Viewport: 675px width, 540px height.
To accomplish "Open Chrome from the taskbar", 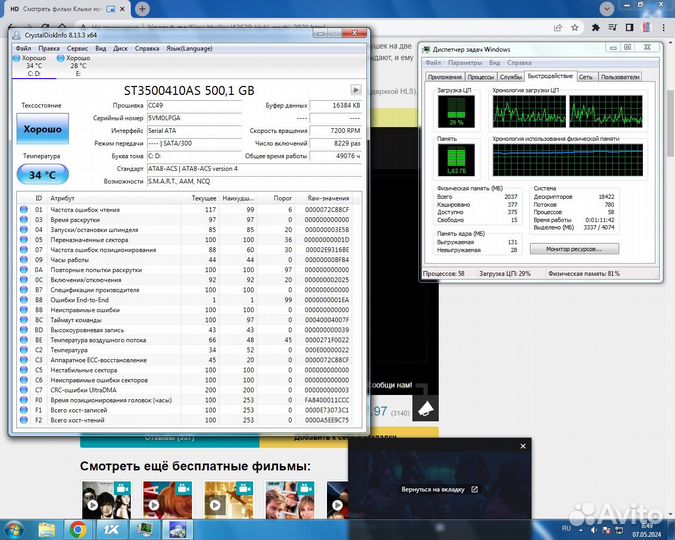I will pyautogui.click(x=78, y=528).
